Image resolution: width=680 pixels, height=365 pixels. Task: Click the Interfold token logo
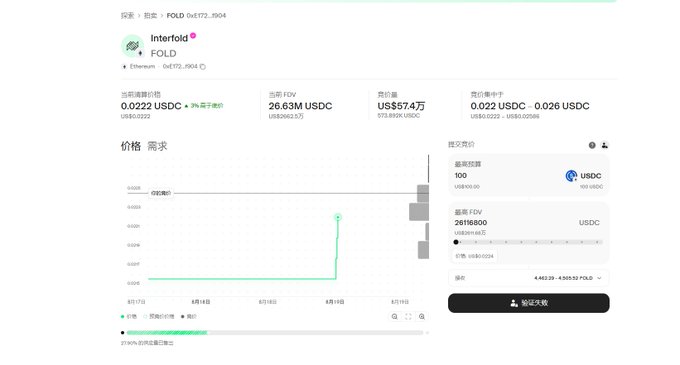click(x=132, y=46)
